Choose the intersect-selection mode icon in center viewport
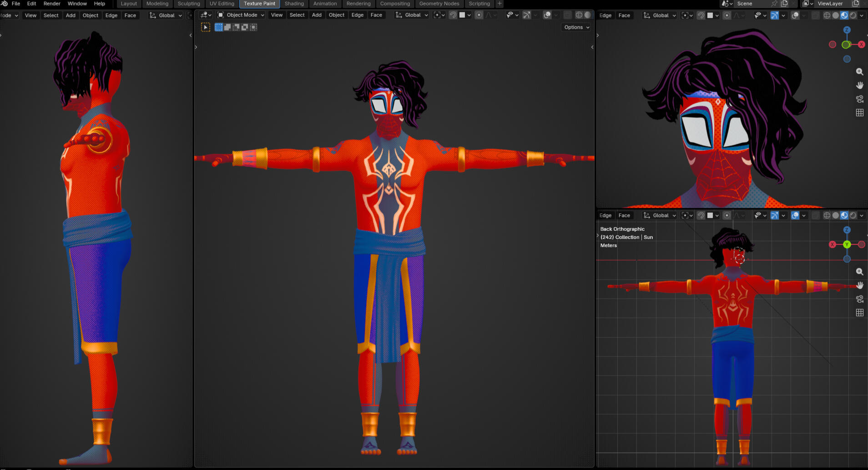 (x=253, y=27)
